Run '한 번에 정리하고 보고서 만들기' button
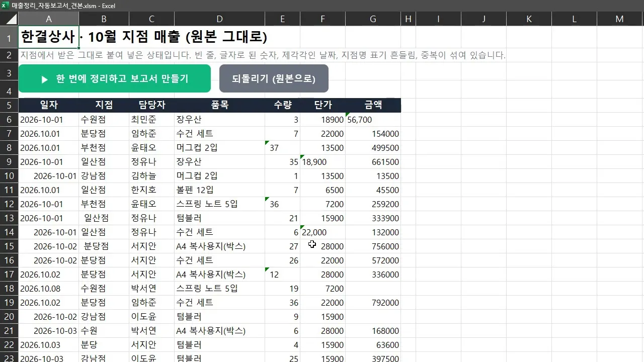644x362 pixels. coord(115,78)
